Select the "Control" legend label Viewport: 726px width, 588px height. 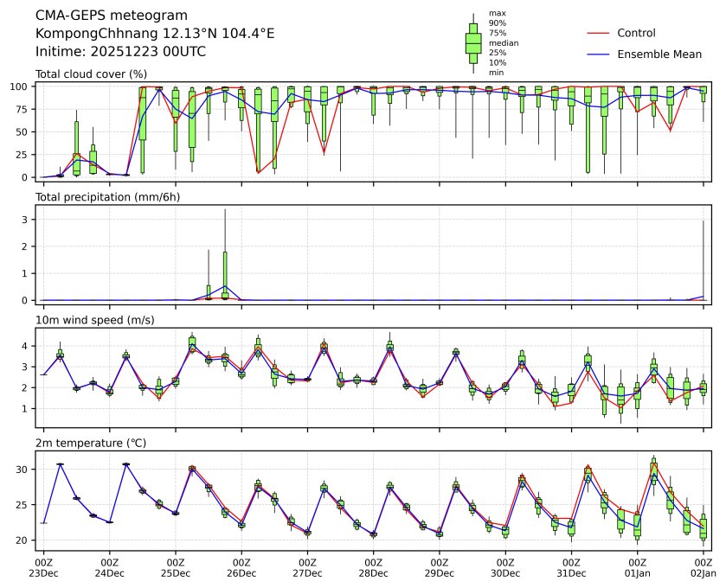(x=636, y=34)
